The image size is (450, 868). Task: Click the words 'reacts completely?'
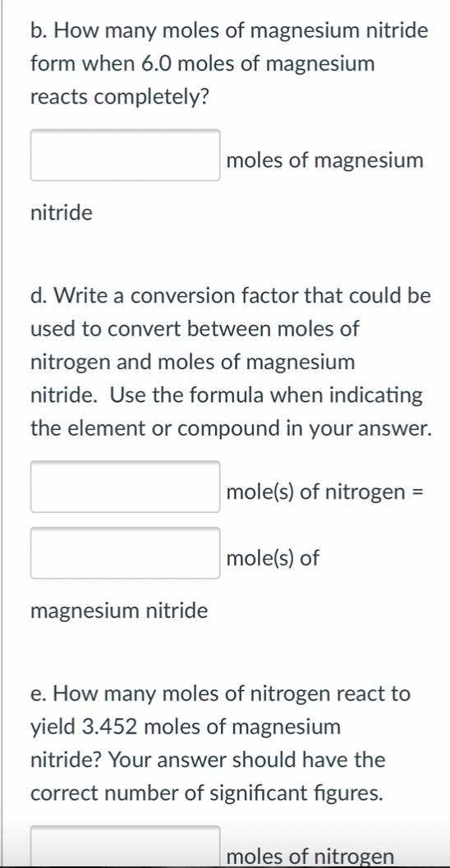pos(120,98)
